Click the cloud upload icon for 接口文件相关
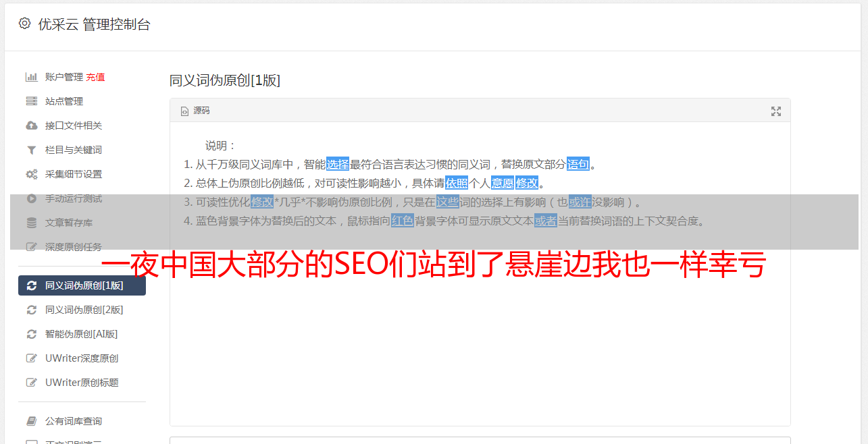 pos(31,126)
